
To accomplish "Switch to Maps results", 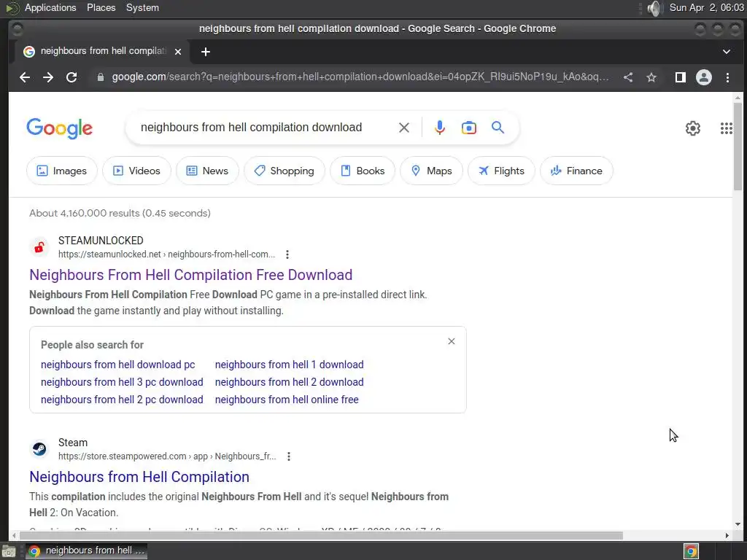I will 431,171.
